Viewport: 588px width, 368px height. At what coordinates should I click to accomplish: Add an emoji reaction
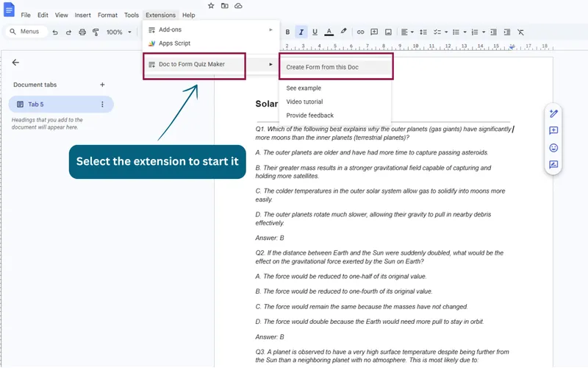pyautogui.click(x=553, y=148)
